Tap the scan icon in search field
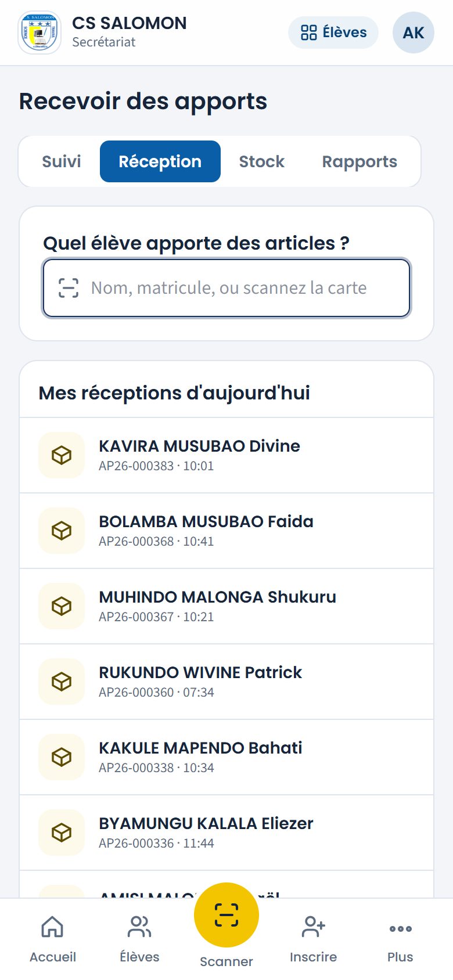453x980 pixels. [x=69, y=288]
